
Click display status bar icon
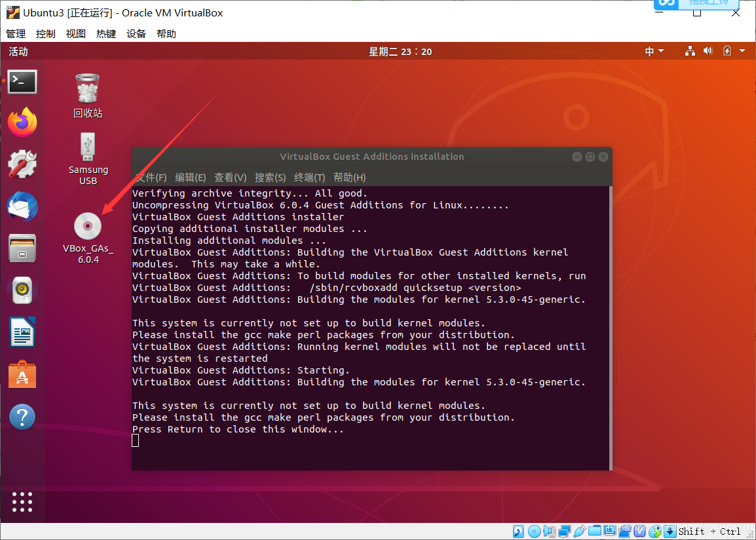point(610,531)
